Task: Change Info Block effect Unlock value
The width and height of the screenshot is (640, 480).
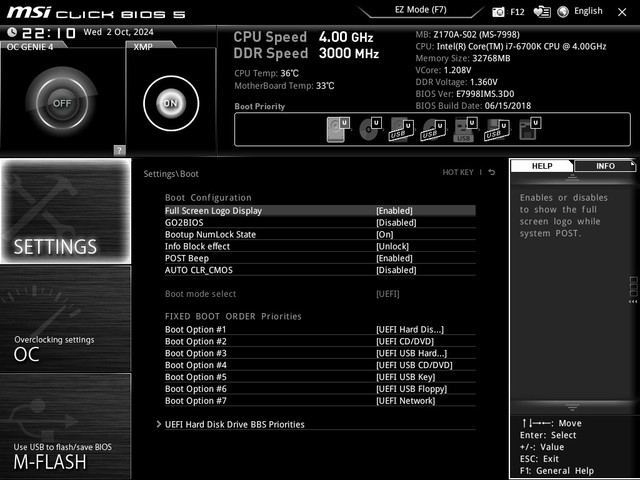Action: (392, 247)
